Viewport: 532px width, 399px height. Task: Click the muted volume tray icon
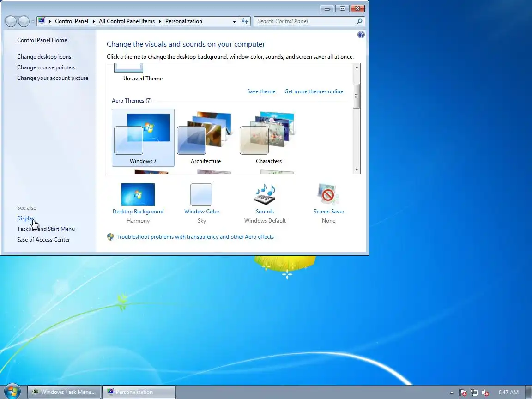[485, 393]
